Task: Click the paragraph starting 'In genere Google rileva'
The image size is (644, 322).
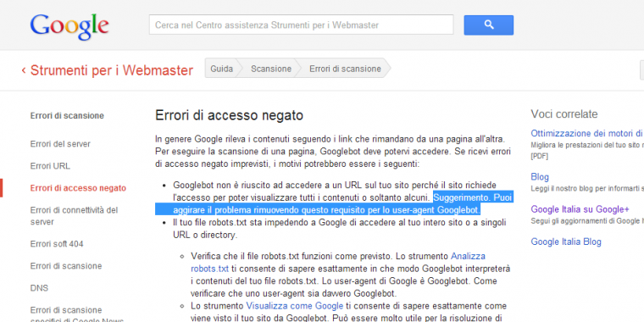Action: pyautogui.click(x=333, y=152)
